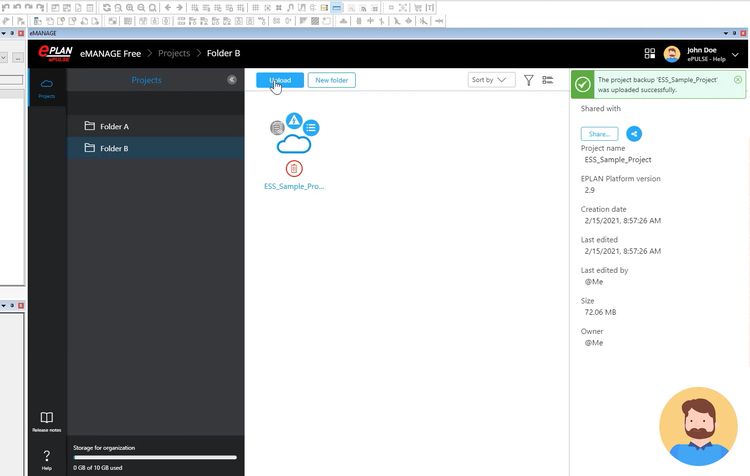Click the blue list icon on project
The height and width of the screenshot is (476, 750).
click(x=312, y=128)
